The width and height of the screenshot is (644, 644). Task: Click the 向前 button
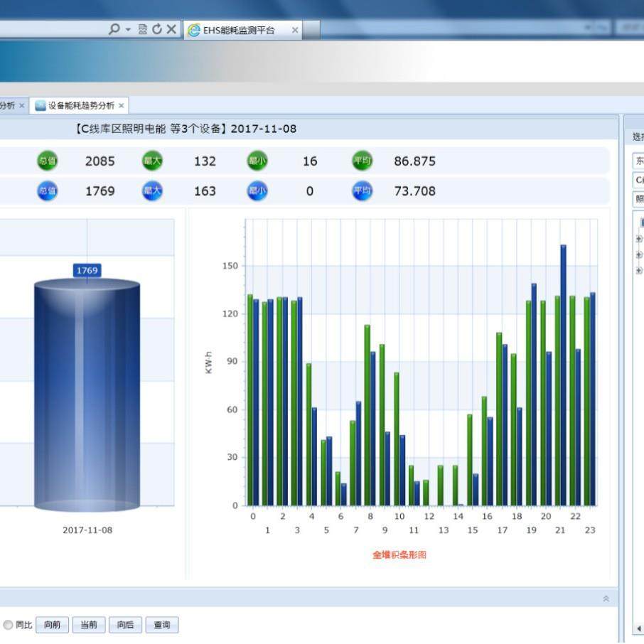click(52, 625)
